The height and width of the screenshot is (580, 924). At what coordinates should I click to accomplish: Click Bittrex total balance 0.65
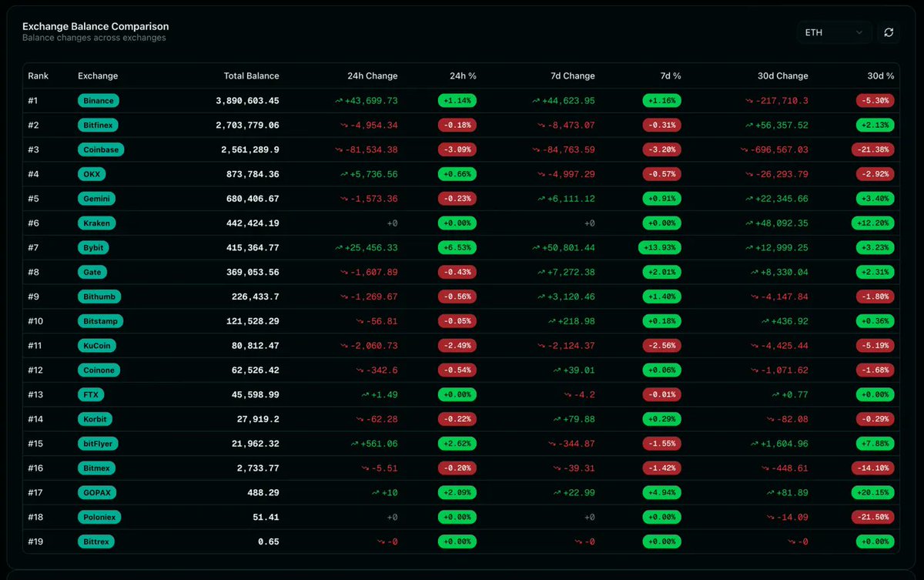tap(269, 541)
